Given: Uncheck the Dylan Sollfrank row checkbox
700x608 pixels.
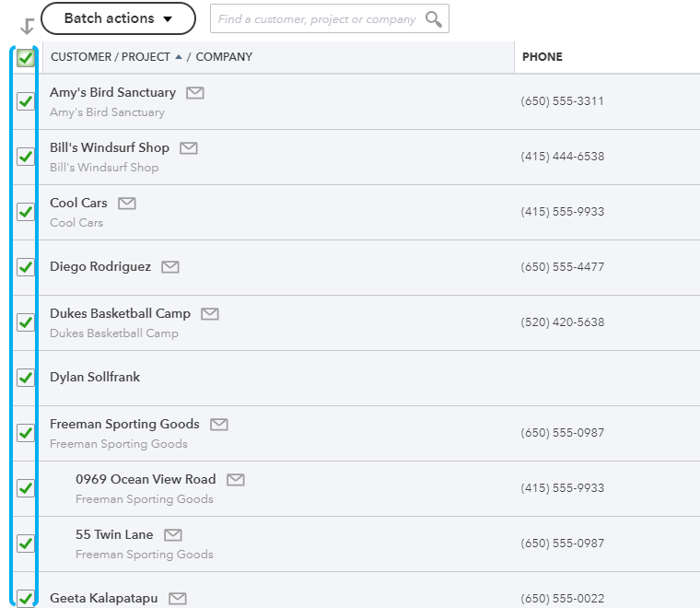Looking at the screenshot, I should 26,378.
